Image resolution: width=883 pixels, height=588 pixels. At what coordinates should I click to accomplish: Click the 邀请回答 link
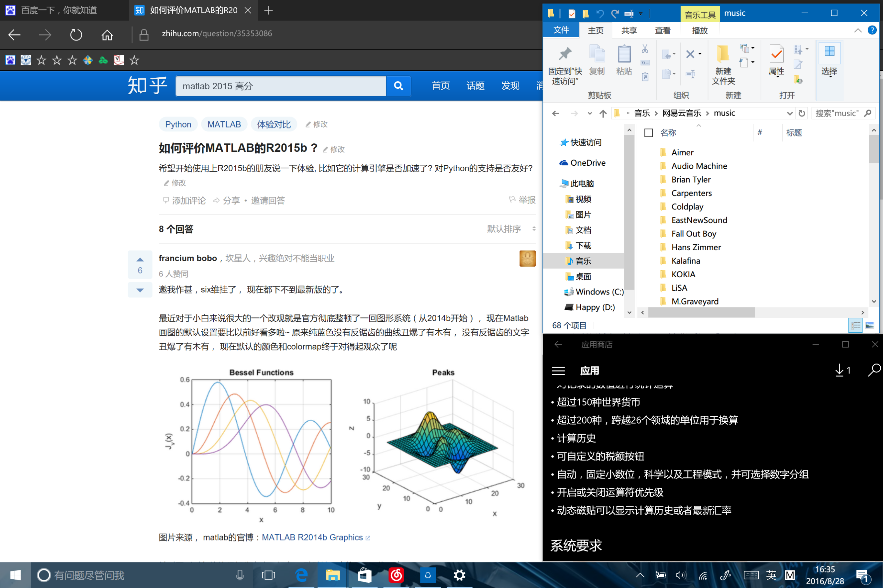click(x=268, y=201)
